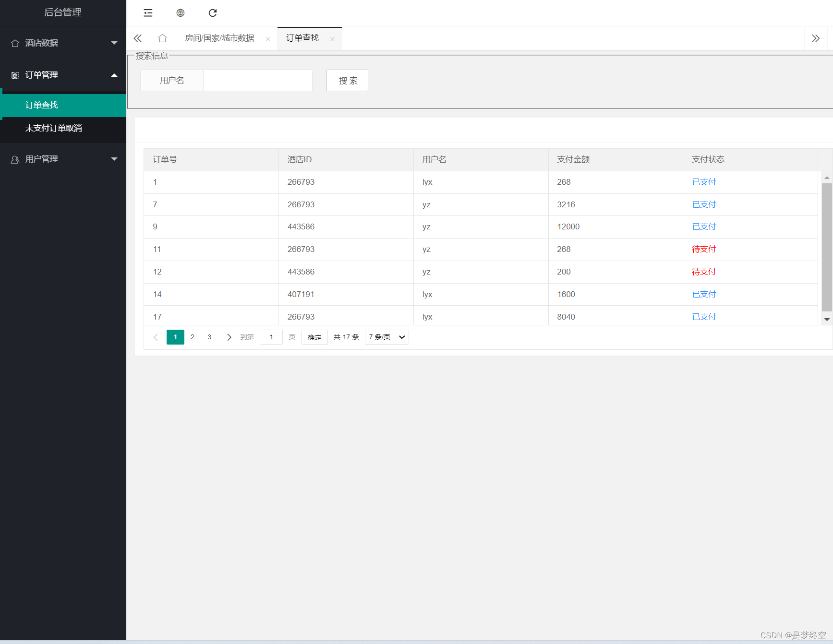Image resolution: width=833 pixels, height=644 pixels.
Task: Expand the 酒店数据 menu
Action: click(63, 43)
